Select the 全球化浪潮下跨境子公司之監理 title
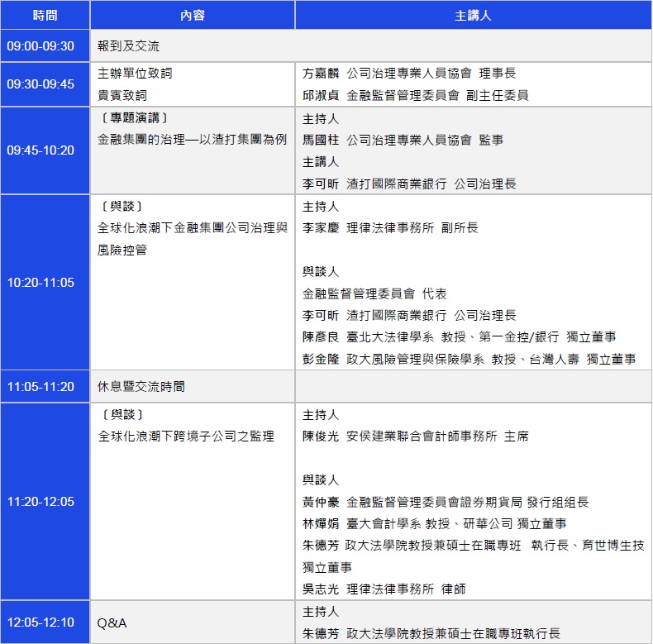Image resolution: width=653 pixels, height=644 pixels. click(x=186, y=436)
